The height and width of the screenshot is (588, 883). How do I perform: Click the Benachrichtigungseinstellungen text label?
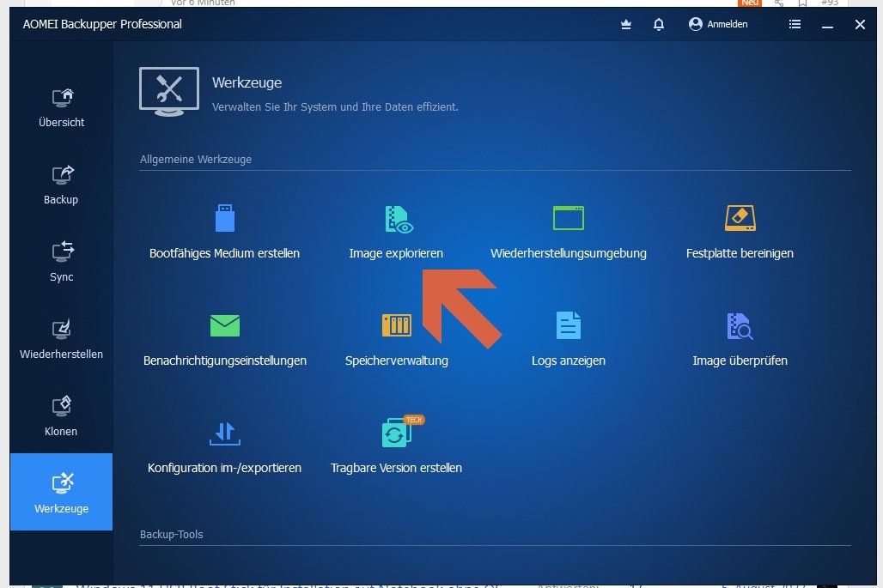pyautogui.click(x=225, y=361)
